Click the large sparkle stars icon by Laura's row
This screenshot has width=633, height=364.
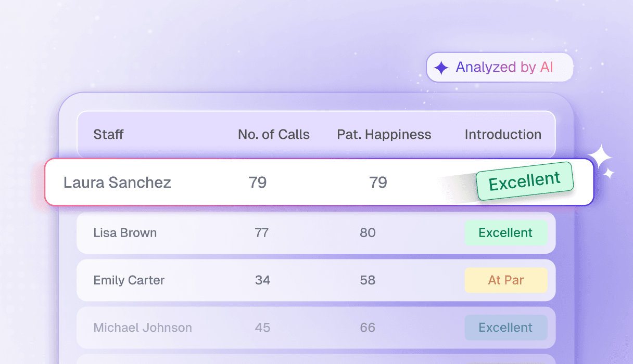coord(602,161)
